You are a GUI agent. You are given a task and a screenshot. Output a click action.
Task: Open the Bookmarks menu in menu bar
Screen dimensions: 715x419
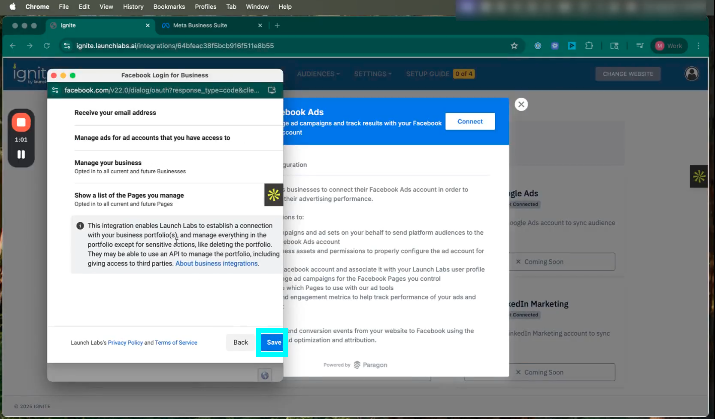click(x=169, y=6)
